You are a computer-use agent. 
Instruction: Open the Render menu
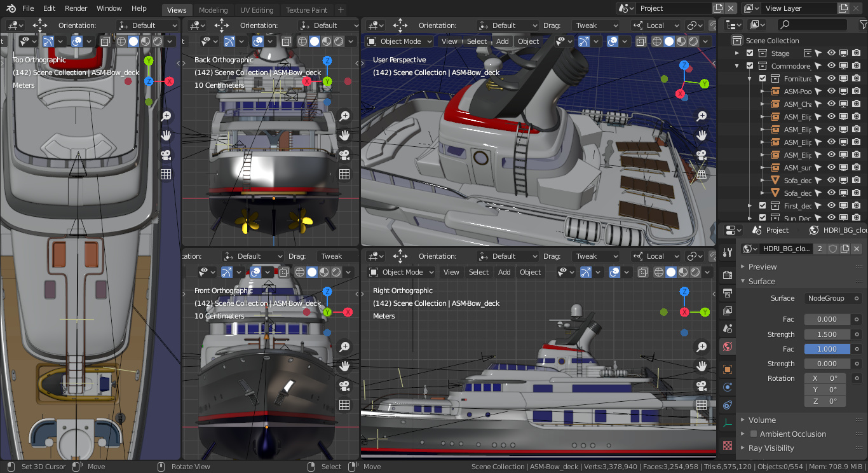click(x=76, y=8)
